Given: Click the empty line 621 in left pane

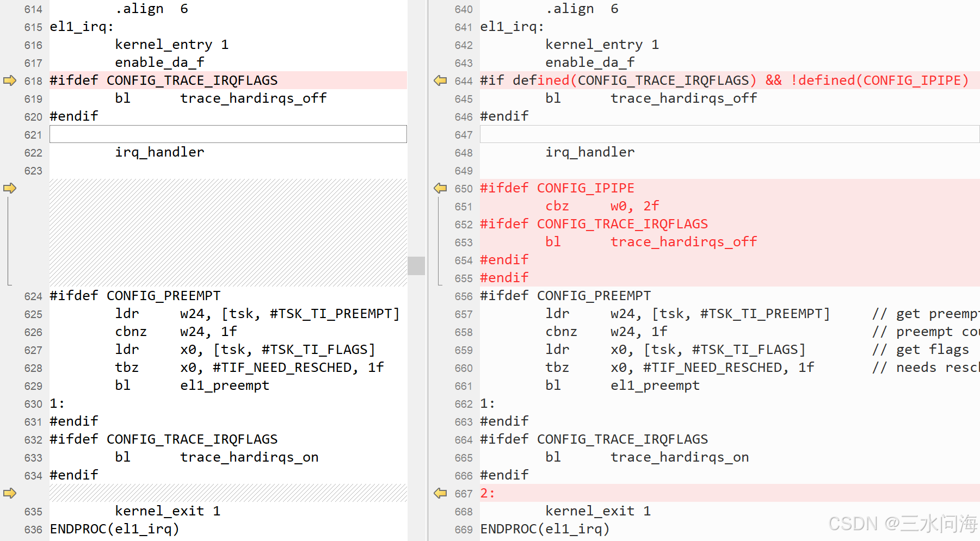Looking at the screenshot, I should tap(228, 134).
